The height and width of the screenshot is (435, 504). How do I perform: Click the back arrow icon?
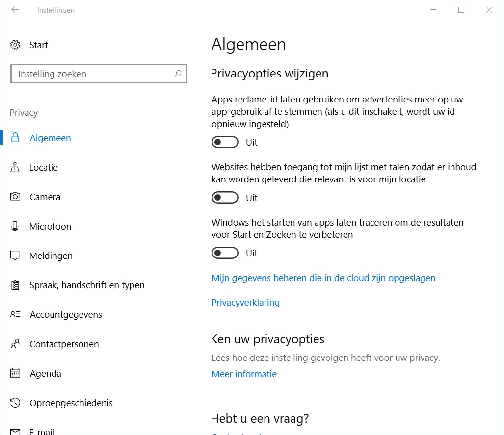(15, 10)
